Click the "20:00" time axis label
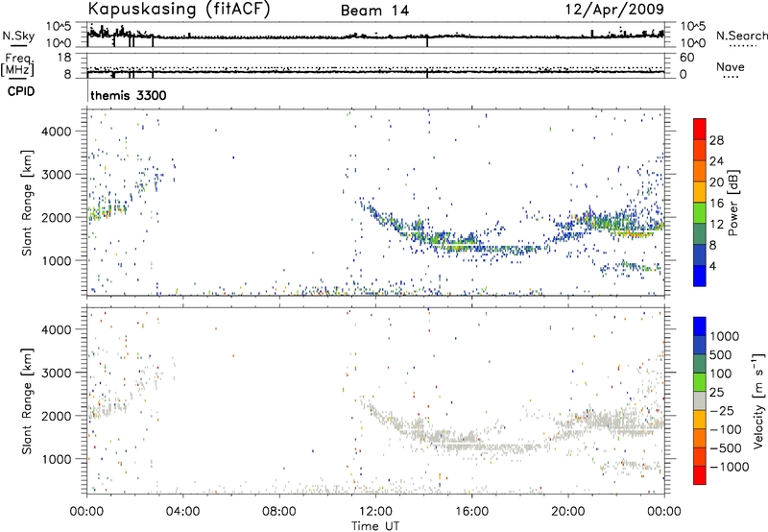Screen dimensions: 768x532 tap(567, 512)
